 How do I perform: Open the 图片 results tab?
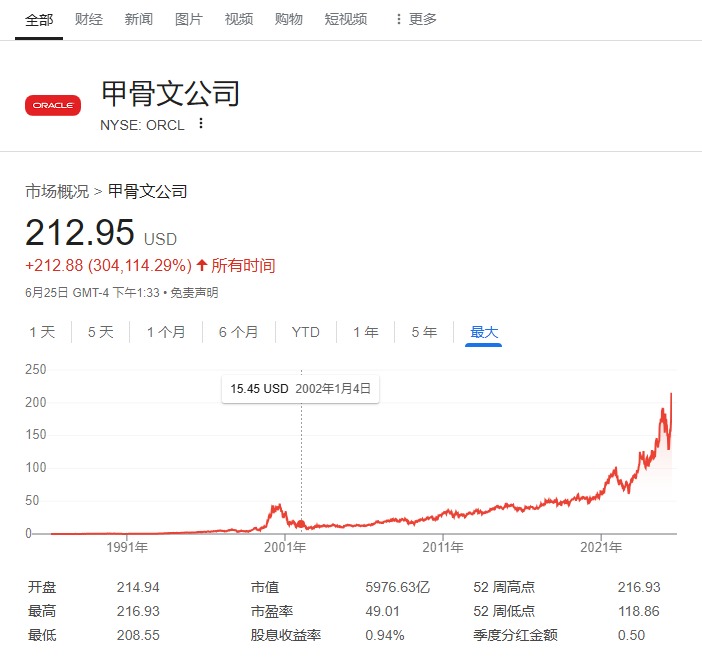pyautogui.click(x=188, y=19)
